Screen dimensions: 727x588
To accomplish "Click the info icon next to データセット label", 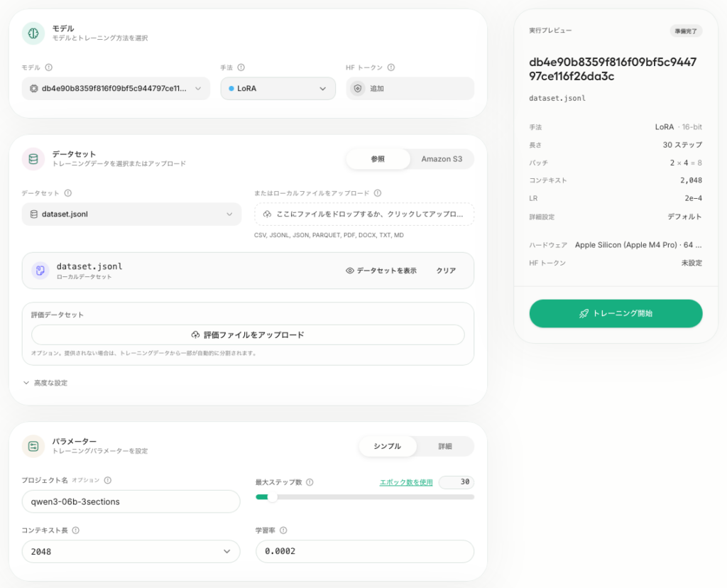I will (68, 193).
